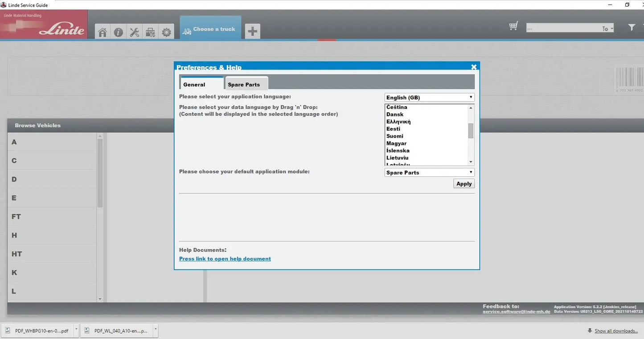Click the plus icon to add tab

pyautogui.click(x=252, y=31)
